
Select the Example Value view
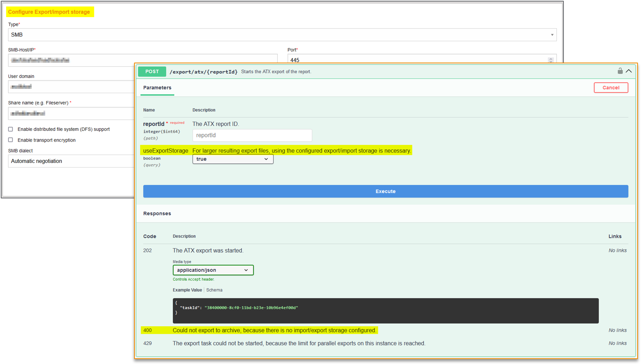coord(187,290)
